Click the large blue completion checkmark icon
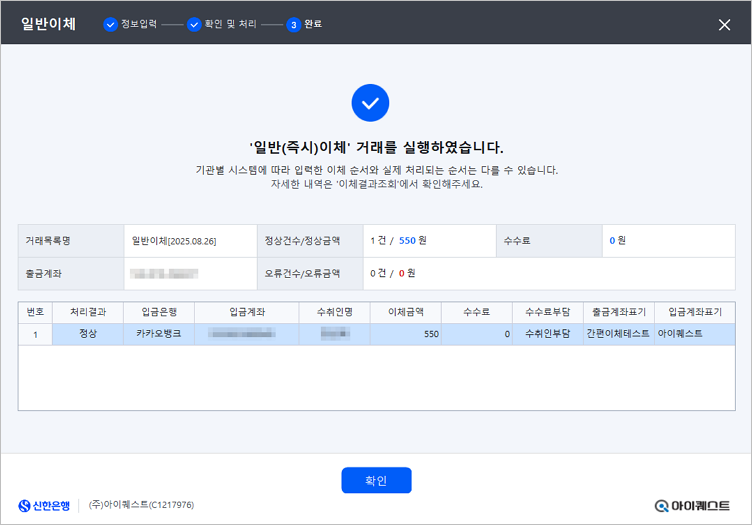 click(x=370, y=103)
